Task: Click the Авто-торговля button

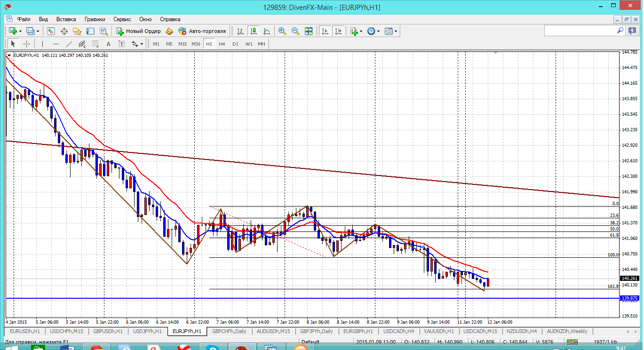Action: pyautogui.click(x=202, y=31)
